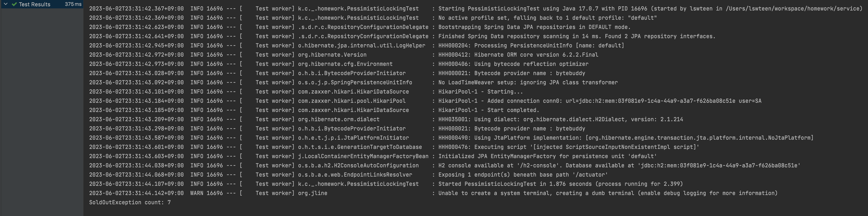
Task: Select the Test Results root item
Action: [34, 4]
